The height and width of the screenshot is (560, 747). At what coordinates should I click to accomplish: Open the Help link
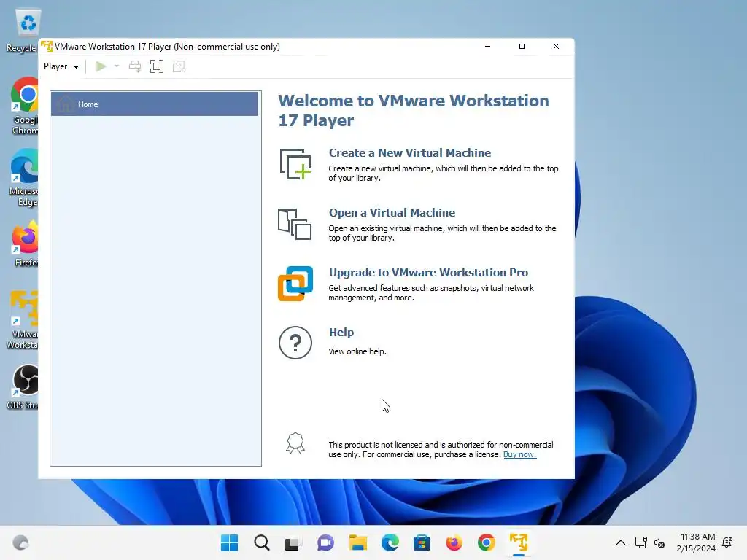coord(341,332)
